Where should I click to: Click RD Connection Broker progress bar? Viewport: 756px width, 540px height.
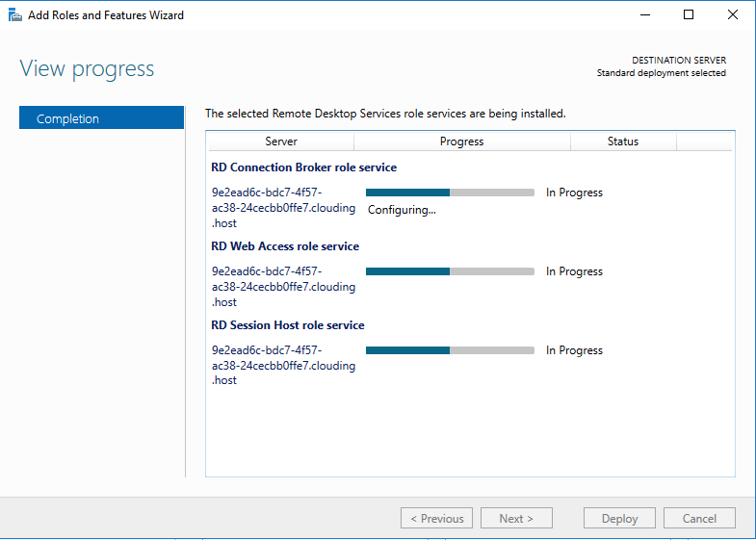[x=450, y=193]
